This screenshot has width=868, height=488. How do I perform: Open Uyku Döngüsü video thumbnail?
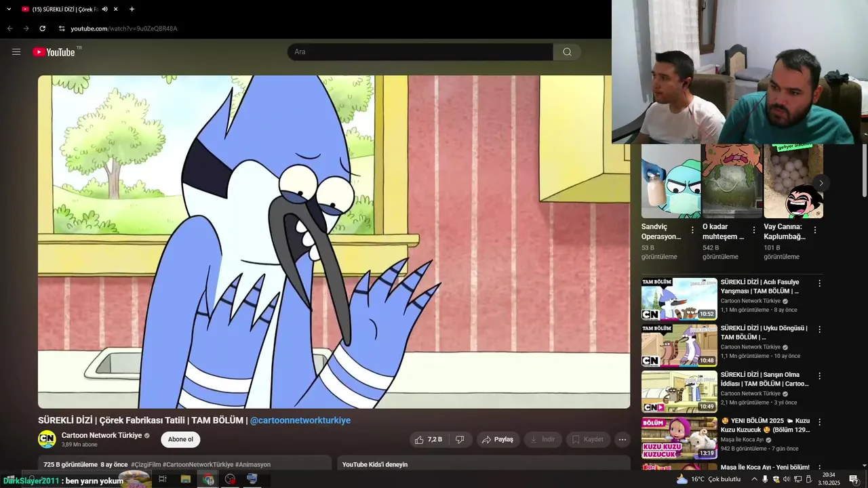point(679,345)
